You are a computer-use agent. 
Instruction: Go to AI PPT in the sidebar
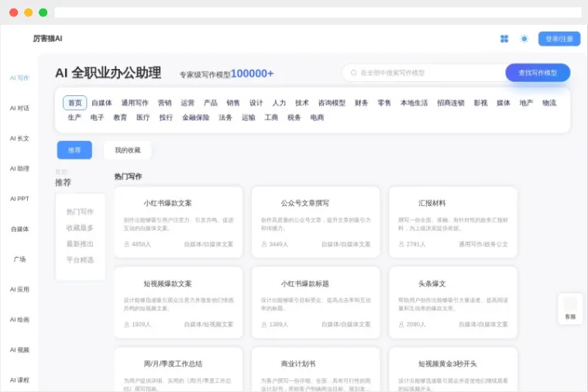coord(19,199)
